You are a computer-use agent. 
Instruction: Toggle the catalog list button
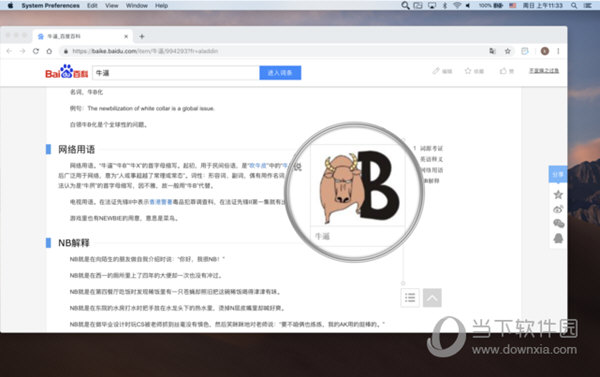(410, 298)
